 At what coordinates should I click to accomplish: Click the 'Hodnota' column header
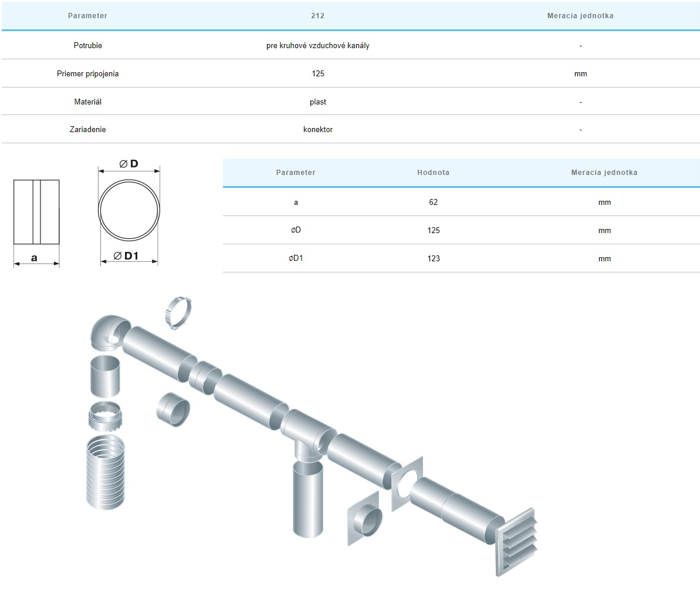tap(433, 173)
